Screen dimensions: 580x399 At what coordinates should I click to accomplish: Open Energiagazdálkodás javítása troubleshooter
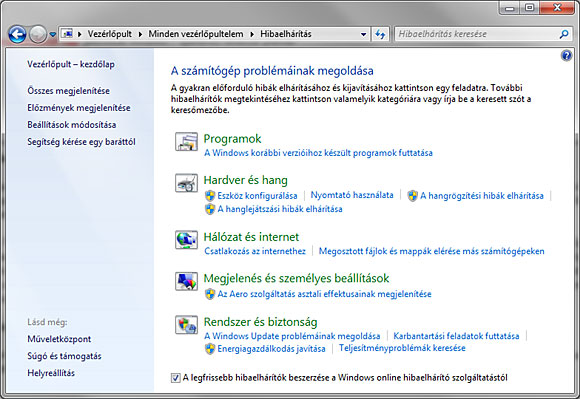tap(272, 349)
